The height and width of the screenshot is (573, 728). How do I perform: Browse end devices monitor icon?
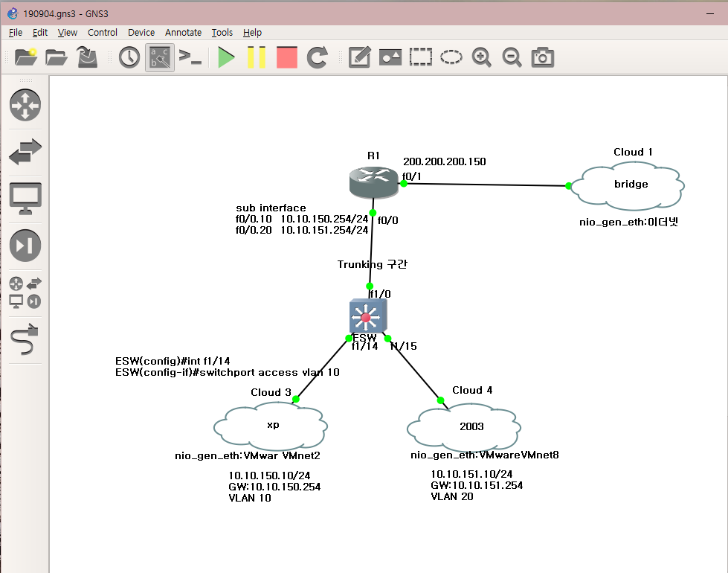click(x=25, y=199)
